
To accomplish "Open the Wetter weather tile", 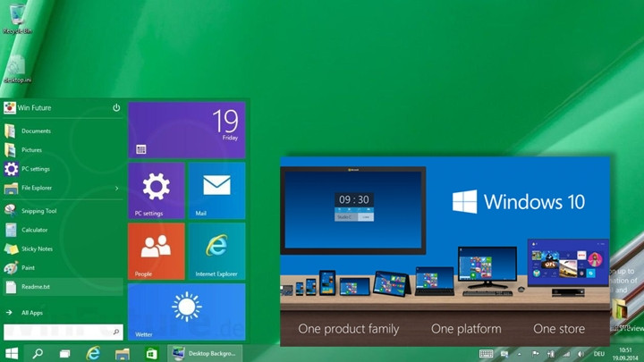I will pyautogui.click(x=187, y=312).
